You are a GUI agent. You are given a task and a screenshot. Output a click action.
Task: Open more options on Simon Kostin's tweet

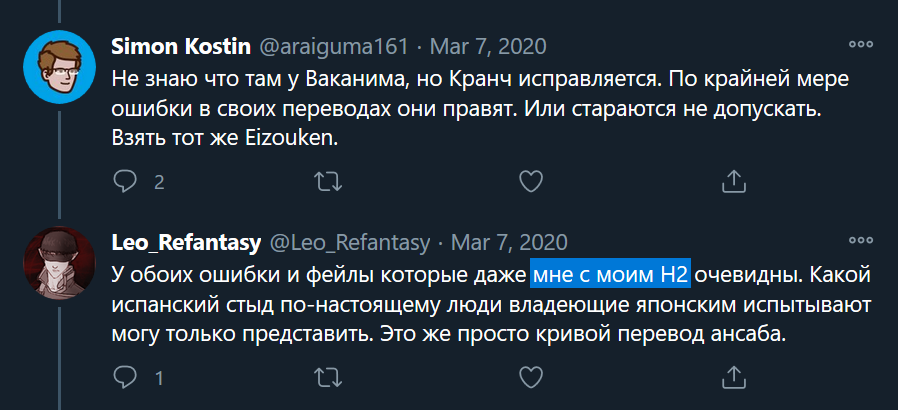(860, 45)
